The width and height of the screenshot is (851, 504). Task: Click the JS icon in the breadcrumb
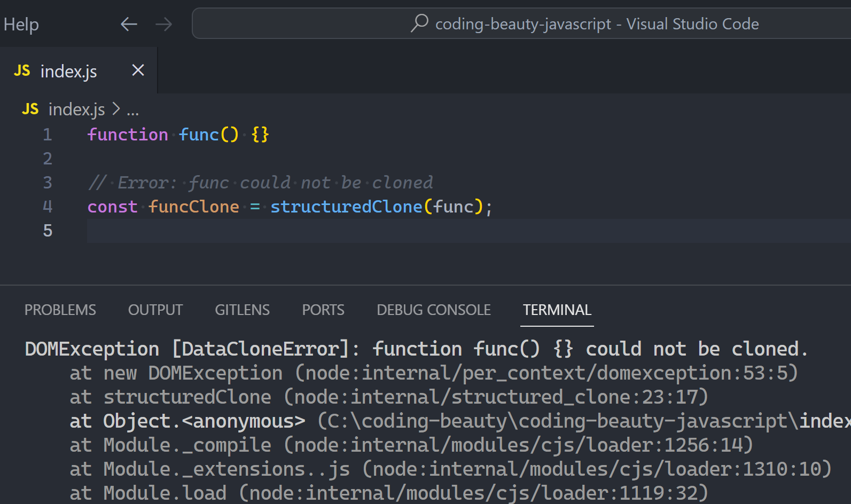(x=30, y=109)
